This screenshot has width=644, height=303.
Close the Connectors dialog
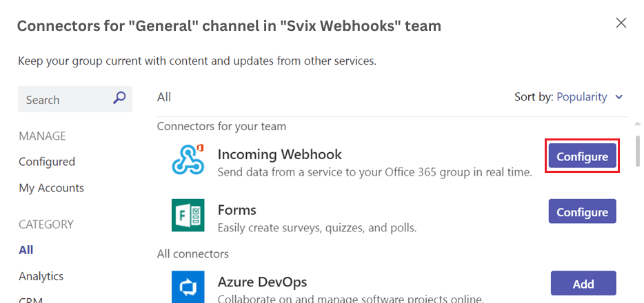tap(621, 23)
